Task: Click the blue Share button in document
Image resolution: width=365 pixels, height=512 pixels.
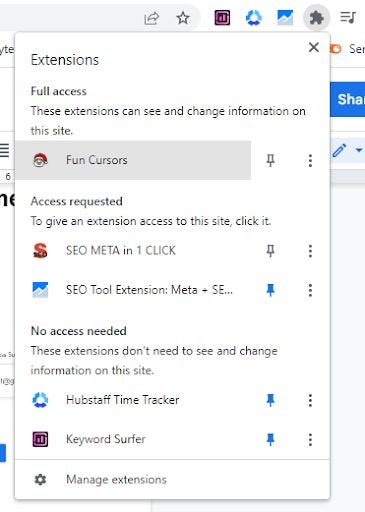Action: coord(348,99)
